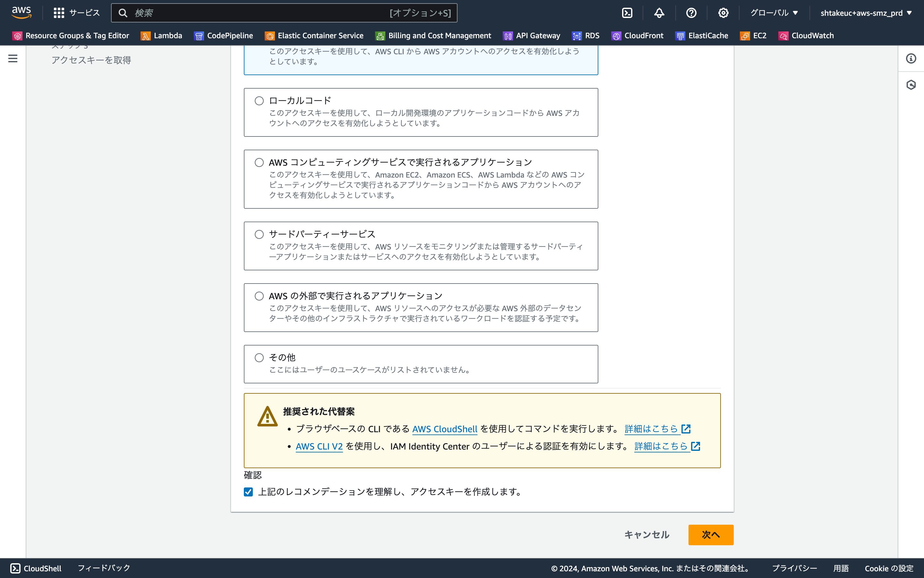Click the Lambda shortcut icon
This screenshot has width=924, height=578.
(x=145, y=36)
